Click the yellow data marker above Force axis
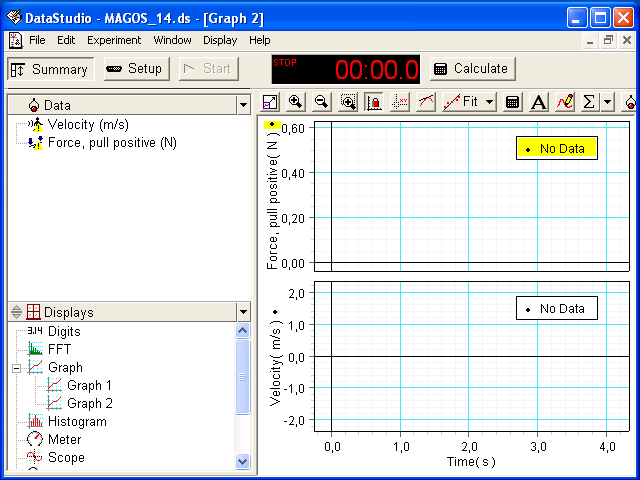Screen dimensions: 640x480 (x=272, y=124)
